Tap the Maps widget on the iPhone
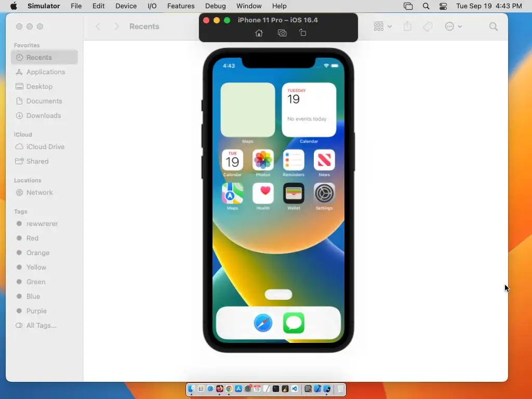The width and height of the screenshot is (532, 399). [x=248, y=110]
